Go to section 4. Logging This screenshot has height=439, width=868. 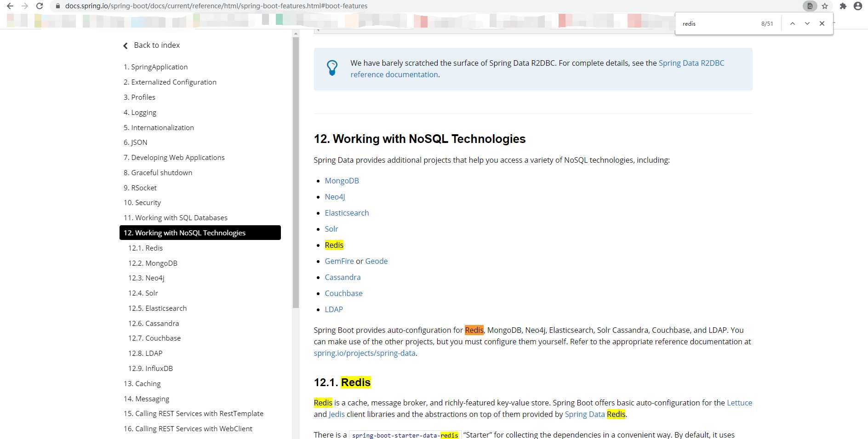coord(140,113)
